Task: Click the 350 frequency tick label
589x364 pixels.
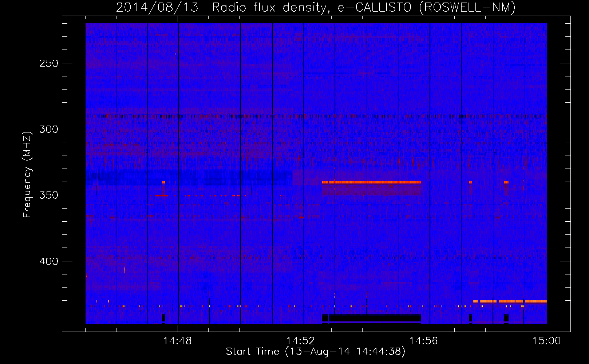Action: click(x=49, y=195)
